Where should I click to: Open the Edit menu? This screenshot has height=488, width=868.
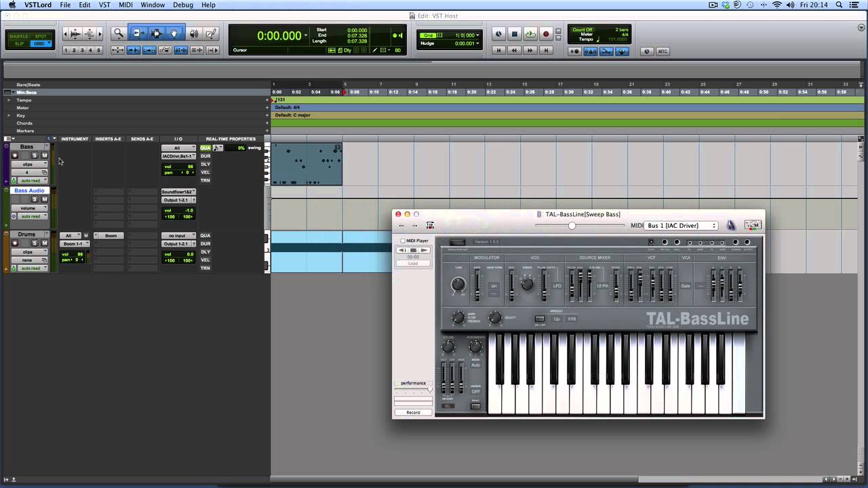(x=85, y=5)
